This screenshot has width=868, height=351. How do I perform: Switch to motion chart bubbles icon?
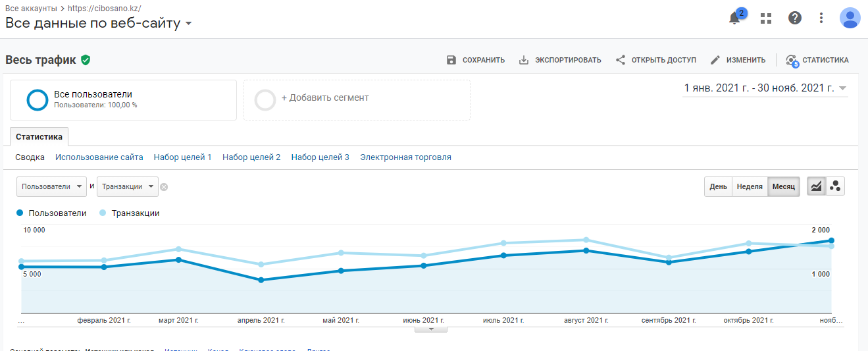835,186
